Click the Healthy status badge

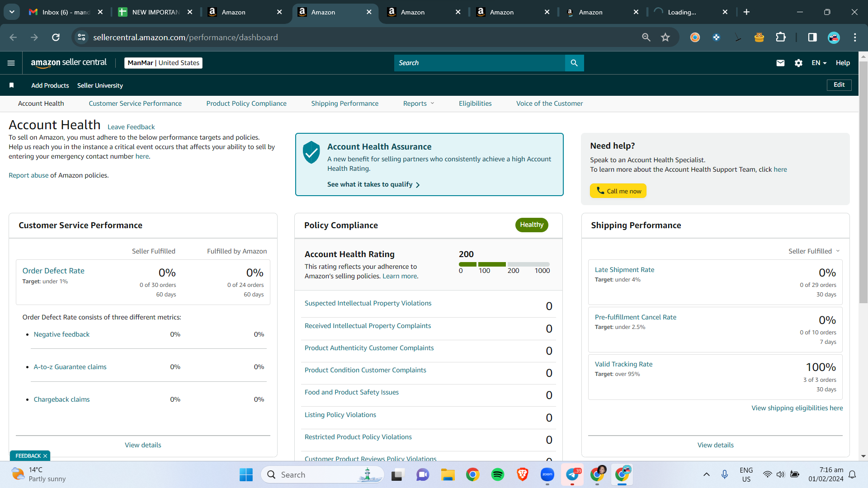532,225
